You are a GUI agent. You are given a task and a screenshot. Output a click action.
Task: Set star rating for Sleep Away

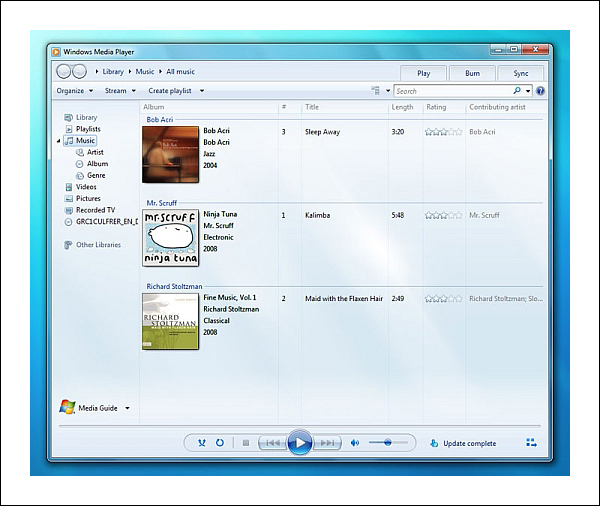click(x=443, y=132)
